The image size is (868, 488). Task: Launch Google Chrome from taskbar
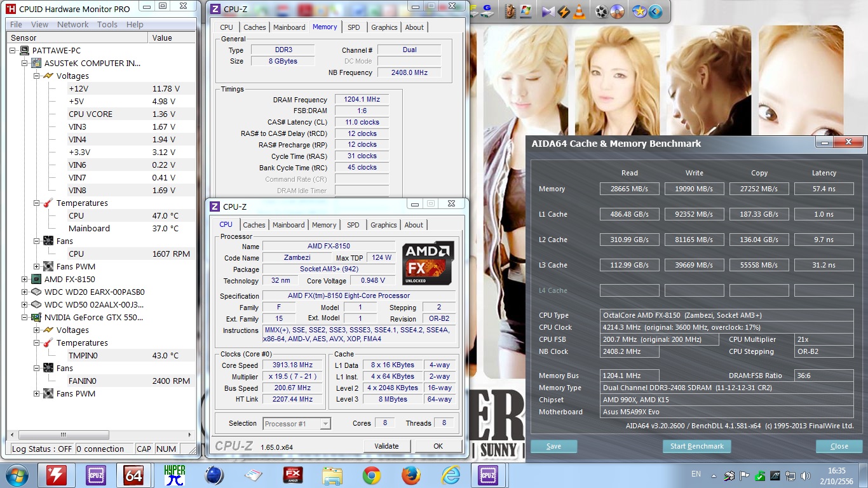click(372, 475)
